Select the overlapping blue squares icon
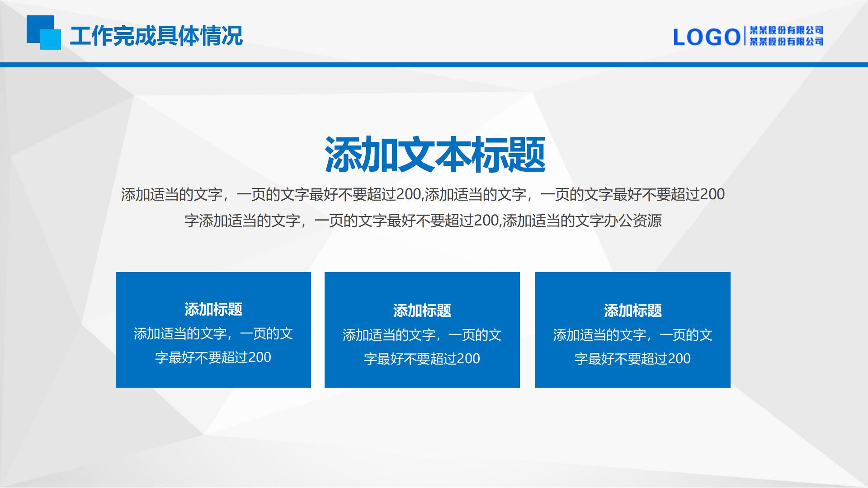Viewport: 868px width, 488px height. [44, 33]
